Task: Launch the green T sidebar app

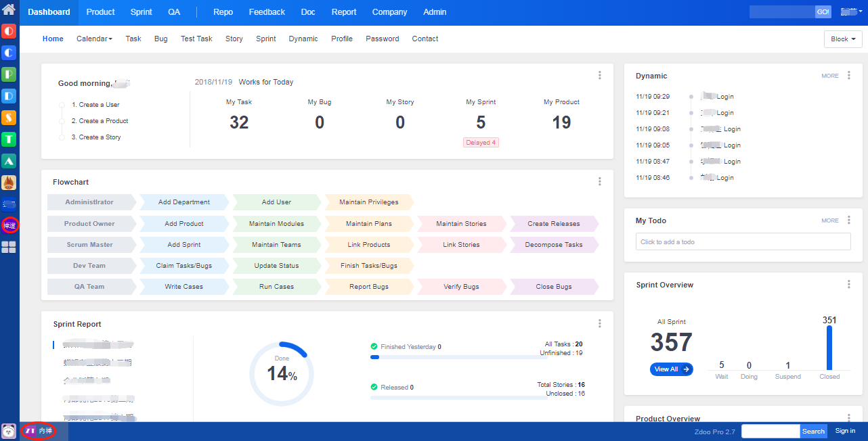Action: pyautogui.click(x=9, y=139)
